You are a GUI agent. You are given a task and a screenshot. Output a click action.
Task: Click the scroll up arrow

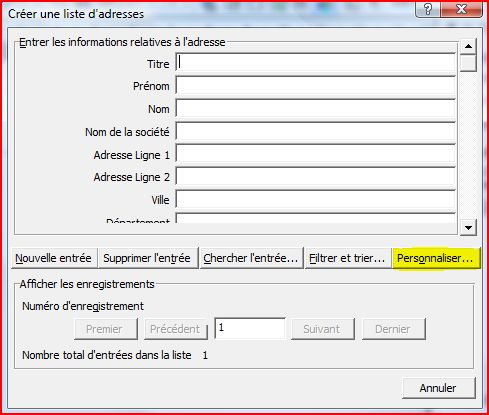coord(468,46)
